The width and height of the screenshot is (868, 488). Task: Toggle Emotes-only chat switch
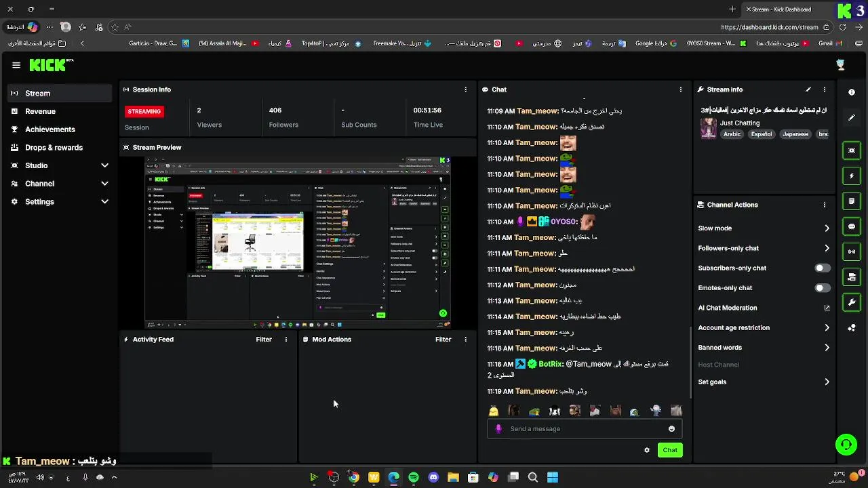pyautogui.click(x=822, y=288)
